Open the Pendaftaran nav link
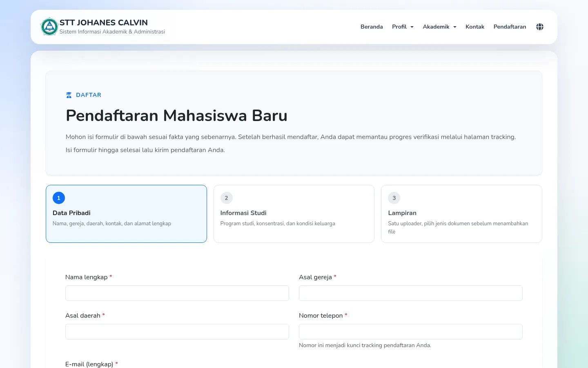The image size is (588, 368). click(x=510, y=27)
